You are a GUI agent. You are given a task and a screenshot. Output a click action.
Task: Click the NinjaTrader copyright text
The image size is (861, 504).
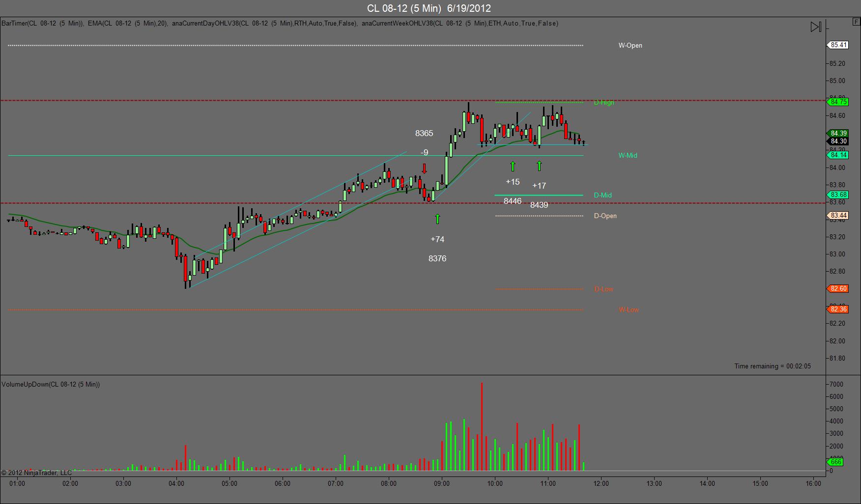coord(37,473)
